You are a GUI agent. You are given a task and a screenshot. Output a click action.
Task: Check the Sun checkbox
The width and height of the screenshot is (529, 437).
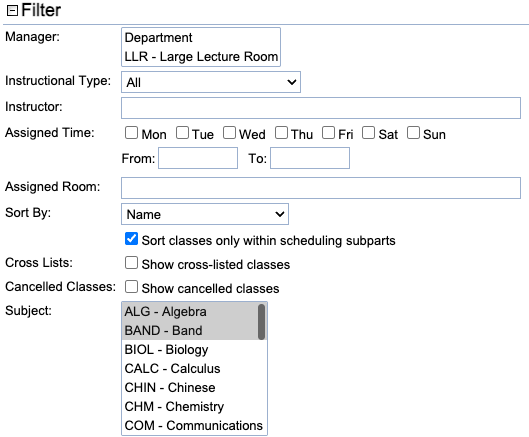(413, 133)
